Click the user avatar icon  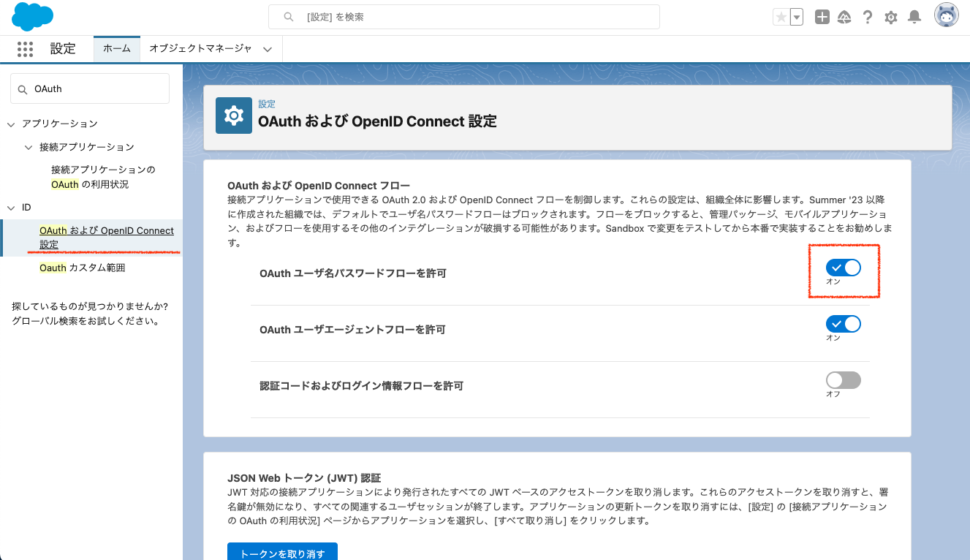(x=946, y=14)
